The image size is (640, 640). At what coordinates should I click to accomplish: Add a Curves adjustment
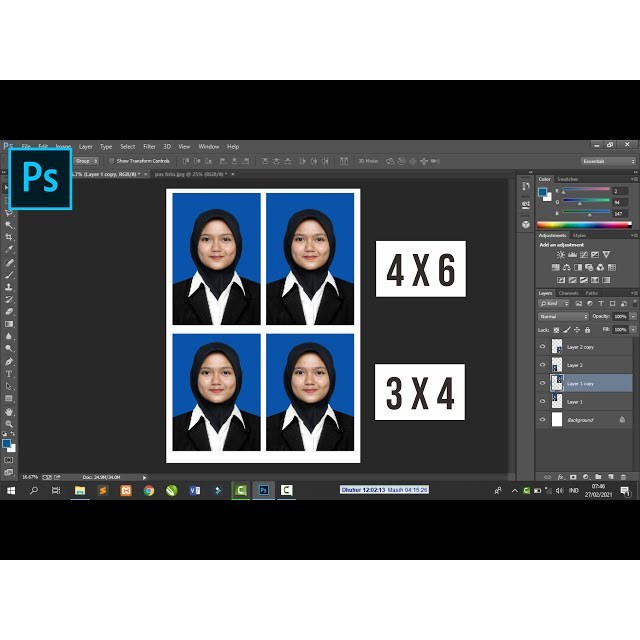pyautogui.click(x=584, y=255)
